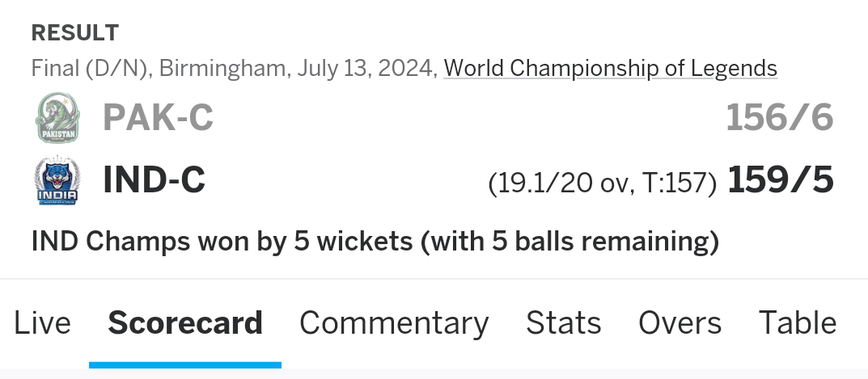Click the IND Champs won result summary
The width and height of the screenshot is (868, 379).
[x=375, y=242]
